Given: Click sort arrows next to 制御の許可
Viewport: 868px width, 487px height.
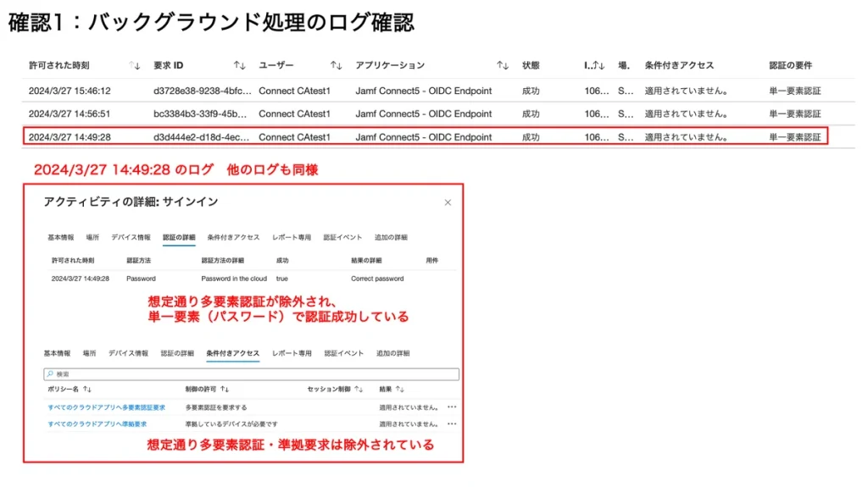Looking at the screenshot, I should click(x=225, y=389).
